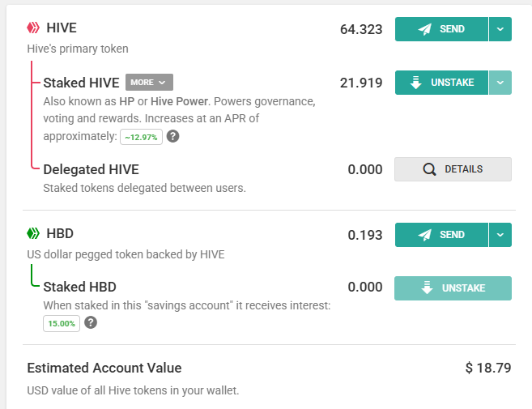Expand the HIVE Send dropdown arrow

coord(500,29)
